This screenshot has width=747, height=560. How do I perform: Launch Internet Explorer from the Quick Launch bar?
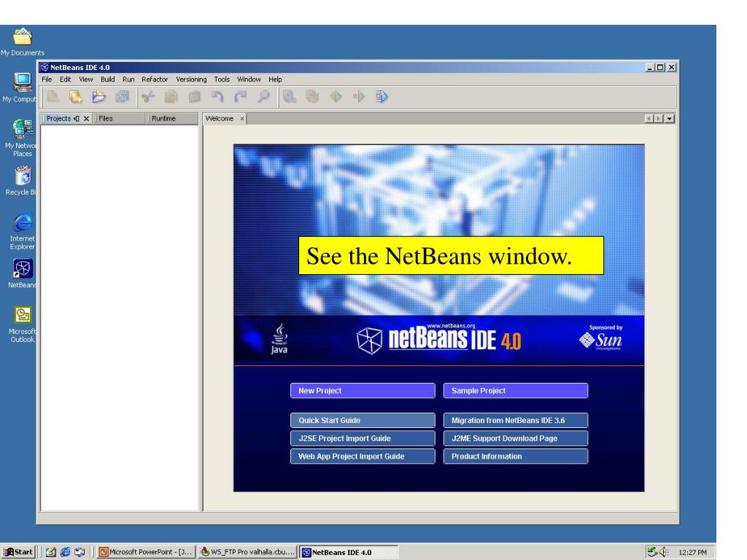(x=65, y=552)
